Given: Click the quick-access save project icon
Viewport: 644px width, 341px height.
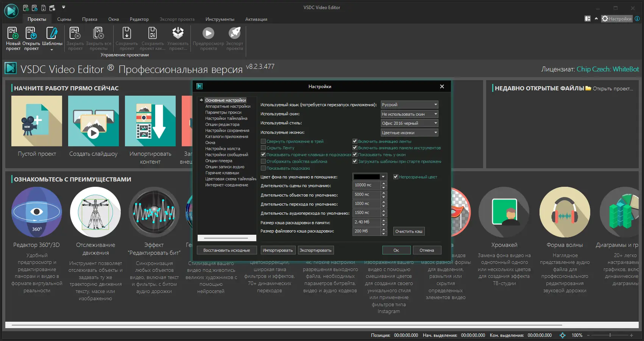Looking at the screenshot, I should (x=44, y=8).
